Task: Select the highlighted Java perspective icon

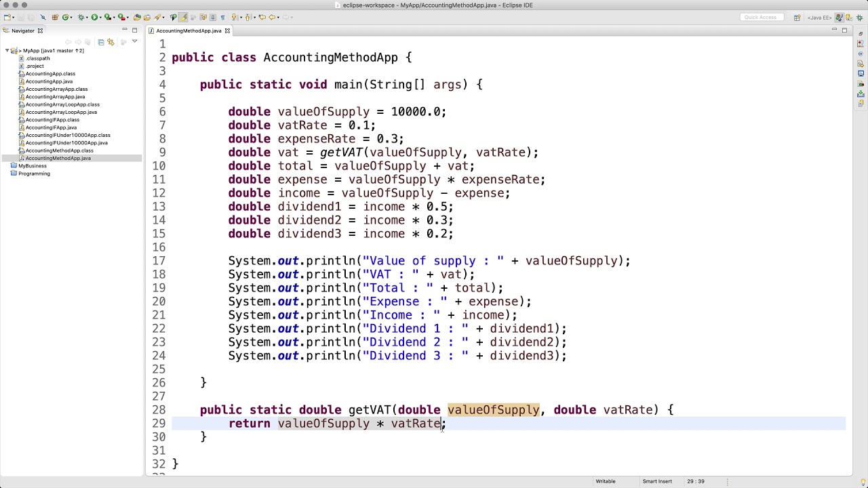Action: tap(840, 18)
